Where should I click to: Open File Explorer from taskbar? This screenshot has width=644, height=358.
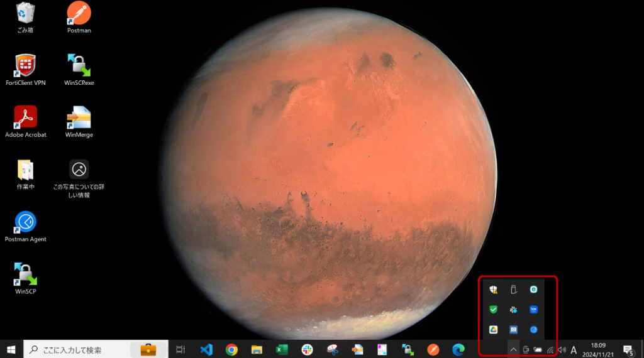pyautogui.click(x=257, y=350)
